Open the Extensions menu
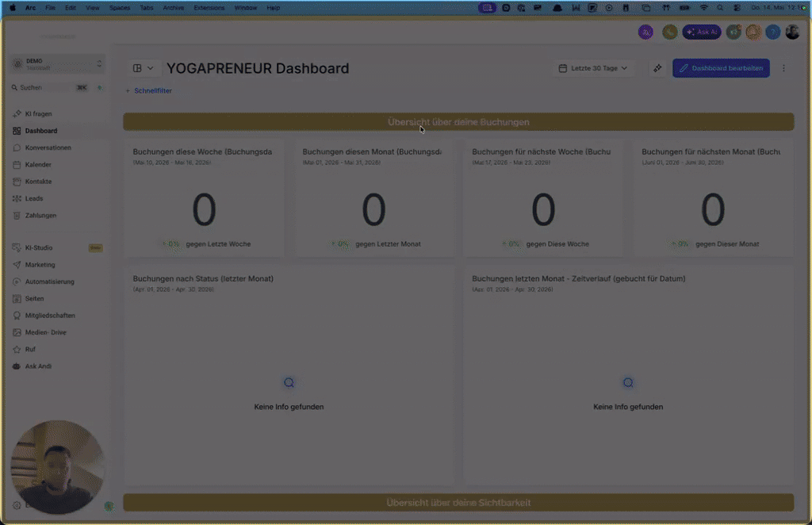Image resolution: width=812 pixels, height=525 pixels. point(209,8)
